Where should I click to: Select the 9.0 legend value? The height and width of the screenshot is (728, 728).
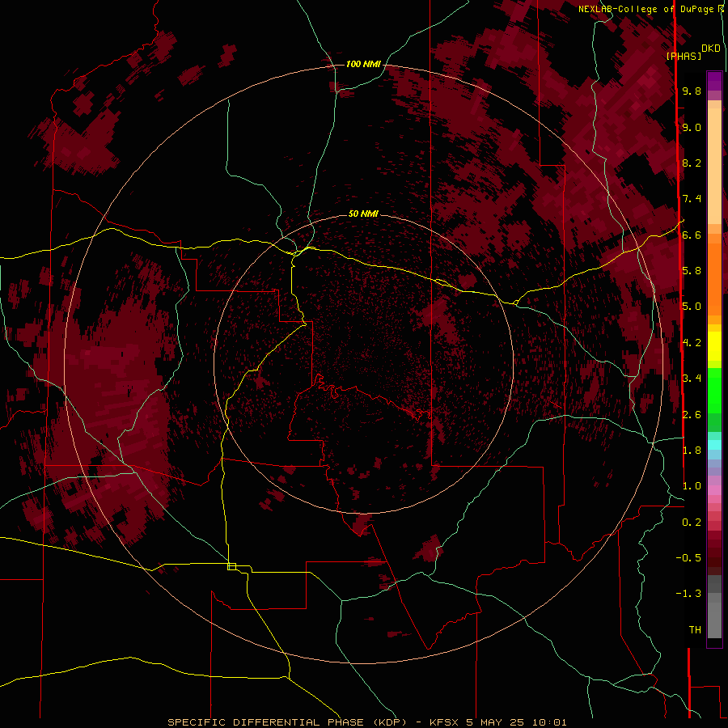pos(692,127)
